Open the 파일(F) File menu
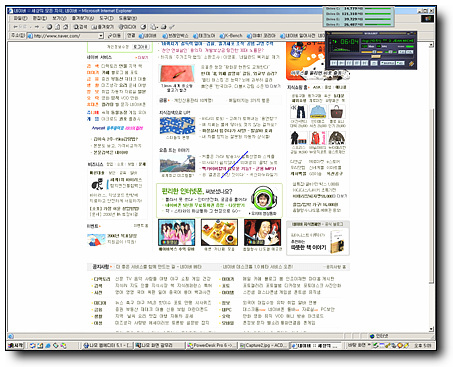The height and width of the screenshot is (367, 453). (20, 18)
